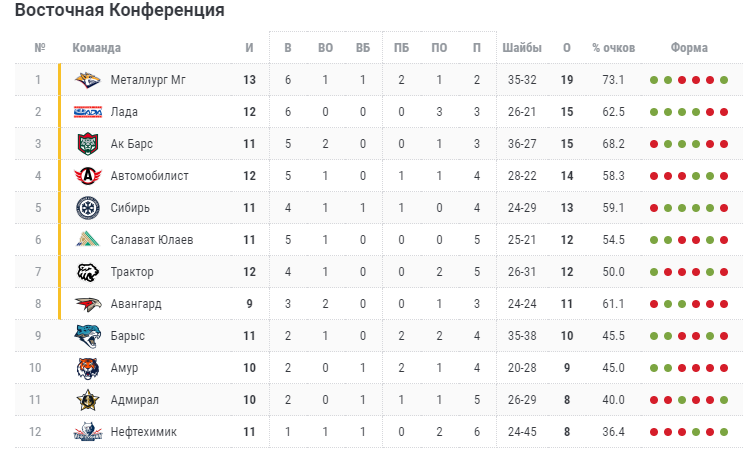
Task: Click the last form dot for Металлург Мг
Action: point(724,80)
